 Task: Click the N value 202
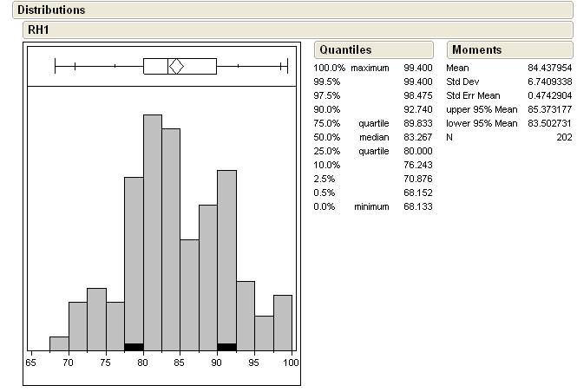(563, 137)
